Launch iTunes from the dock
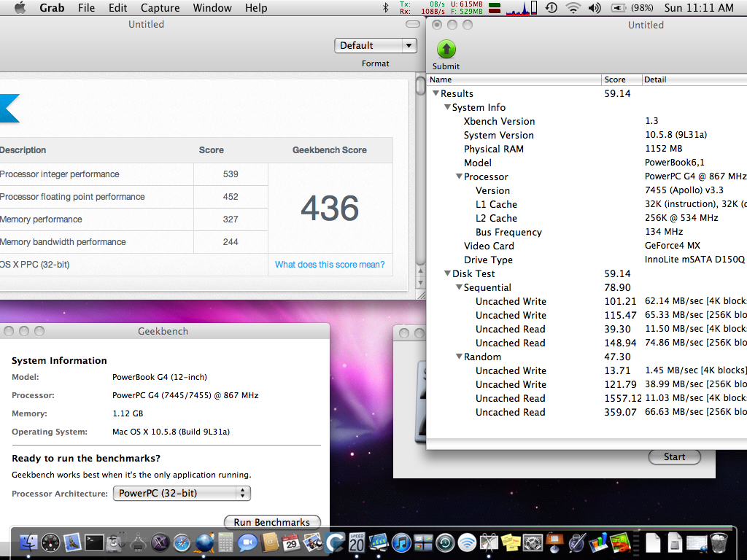The height and width of the screenshot is (560, 747). click(x=401, y=542)
